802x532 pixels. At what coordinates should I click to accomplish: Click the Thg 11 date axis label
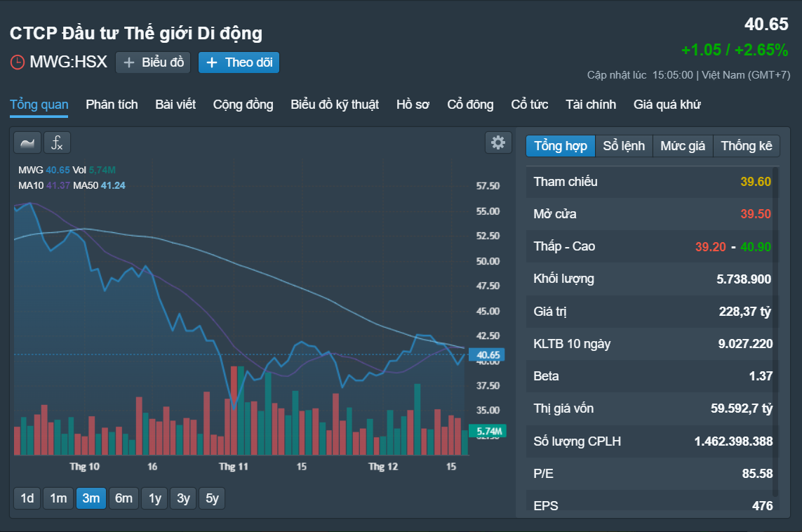coord(233,467)
